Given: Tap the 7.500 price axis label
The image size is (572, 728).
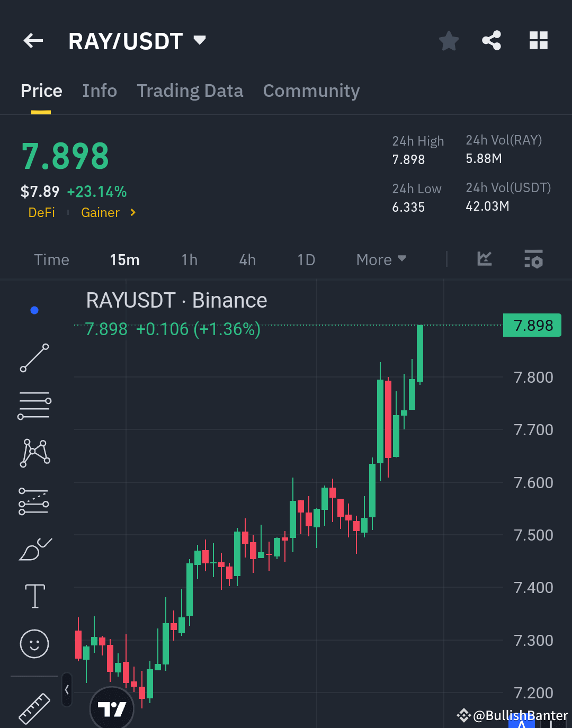Looking at the screenshot, I should click(533, 535).
